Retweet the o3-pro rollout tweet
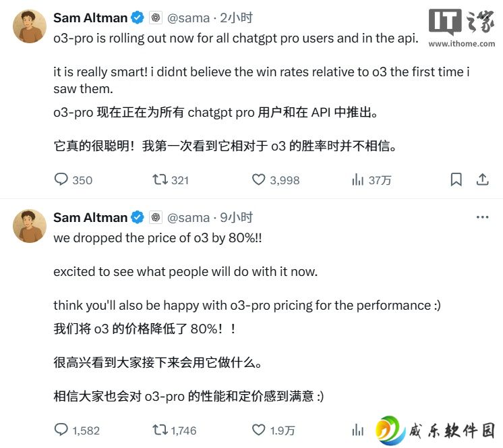503x448 pixels. [171, 179]
